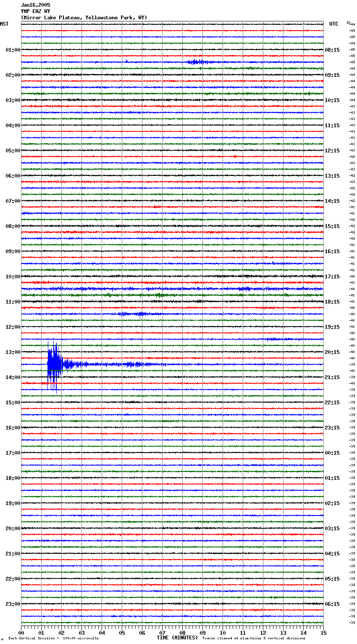
Task: Click the MST column header
Action: 4,24
